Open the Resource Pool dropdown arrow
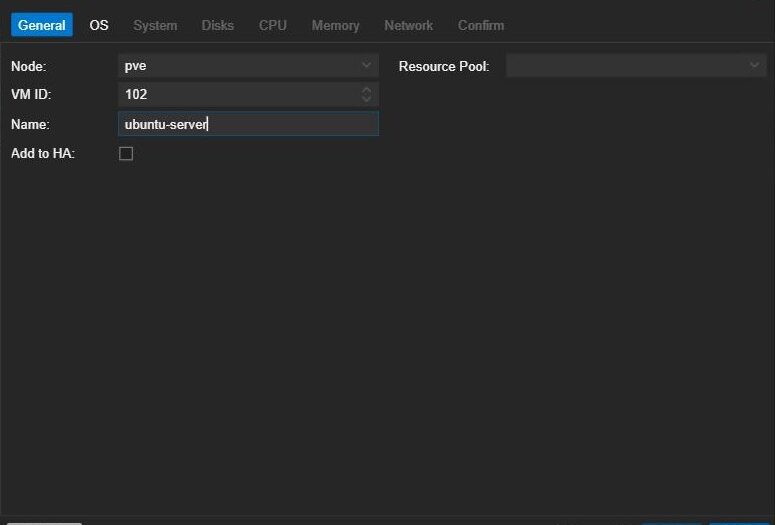 754,65
